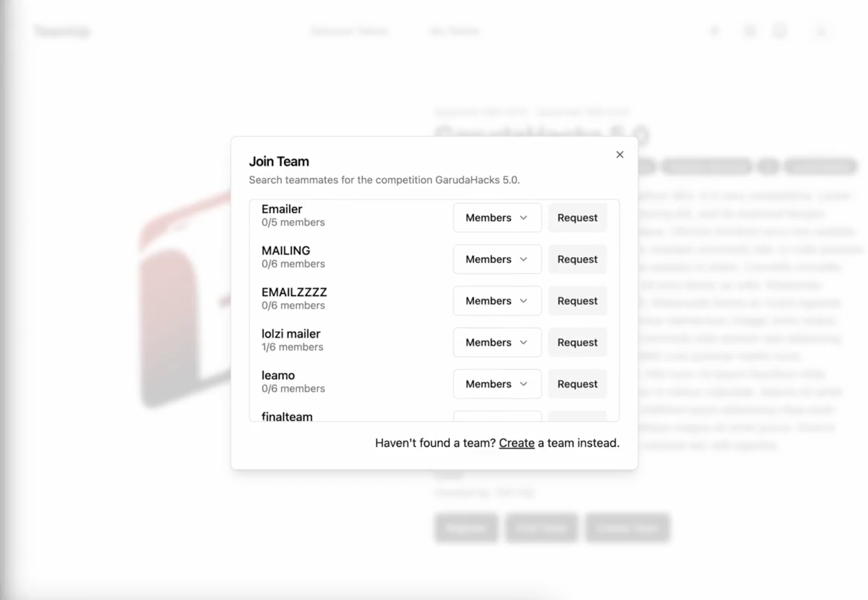
Task: Request to join lolzi mailer team
Action: click(x=577, y=342)
